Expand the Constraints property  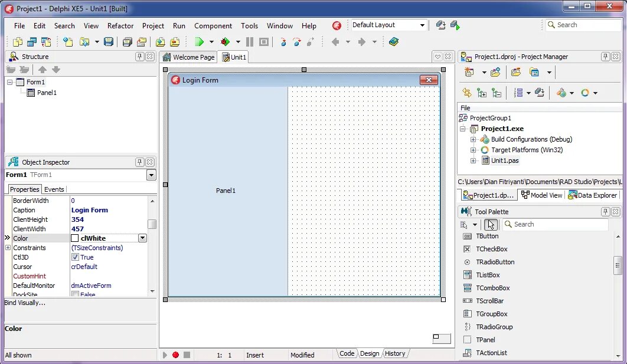(8, 248)
